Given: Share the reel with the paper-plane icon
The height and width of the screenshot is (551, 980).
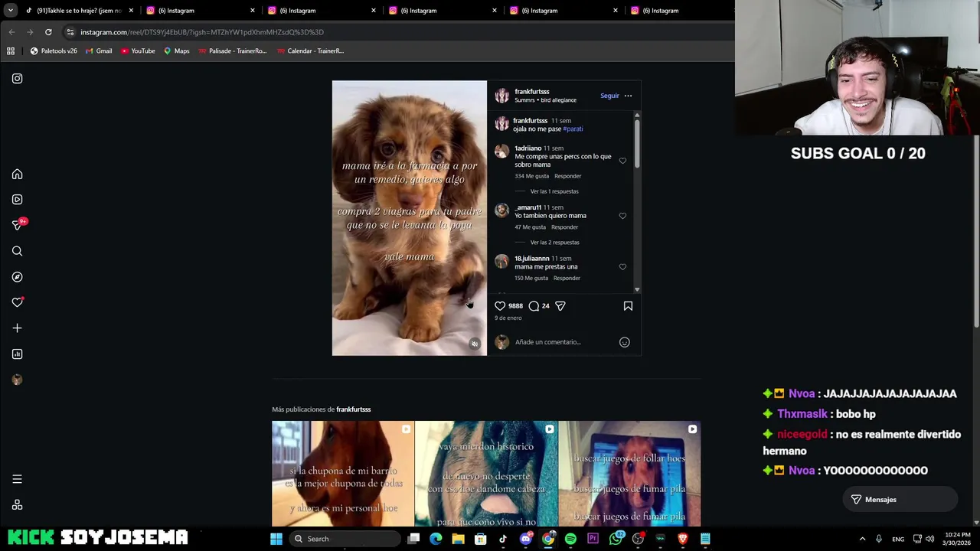Looking at the screenshot, I should point(560,306).
